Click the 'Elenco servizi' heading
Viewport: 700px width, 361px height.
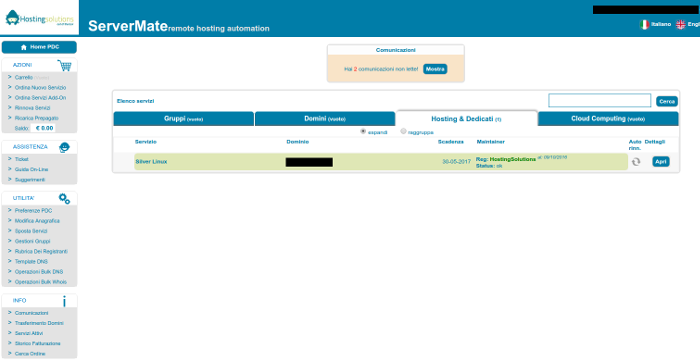135,101
